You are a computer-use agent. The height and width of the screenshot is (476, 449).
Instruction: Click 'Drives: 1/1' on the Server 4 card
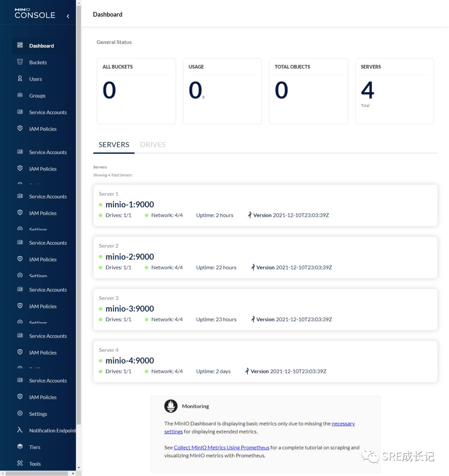(118, 371)
